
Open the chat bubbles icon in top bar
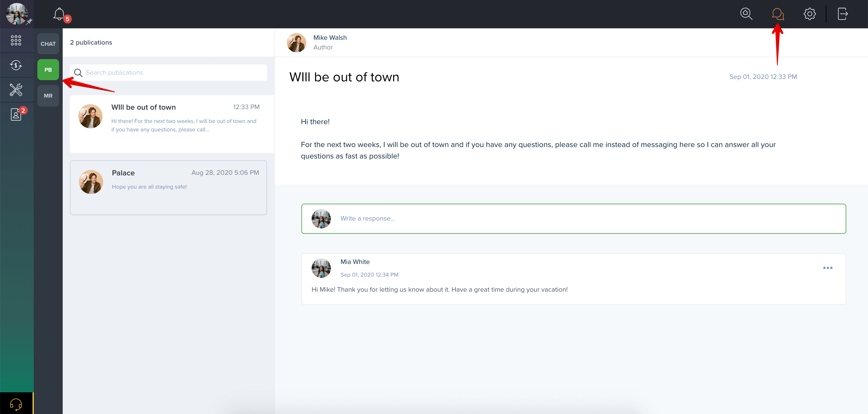click(x=778, y=14)
